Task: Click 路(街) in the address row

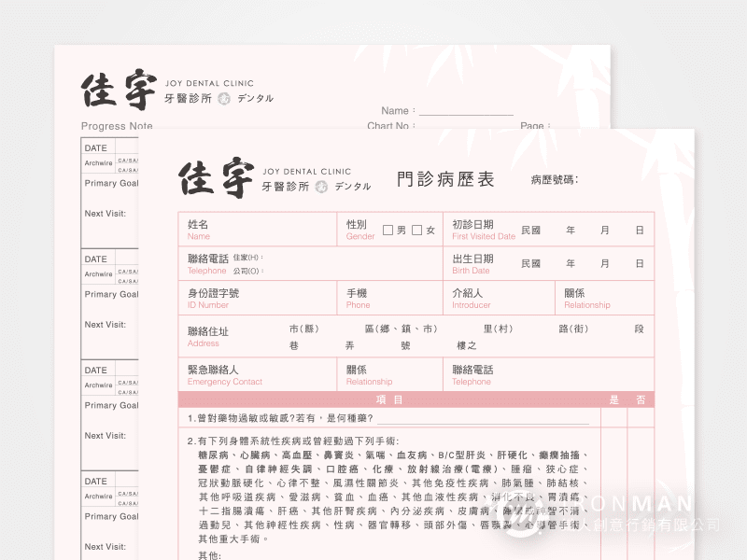Action: 573,329
